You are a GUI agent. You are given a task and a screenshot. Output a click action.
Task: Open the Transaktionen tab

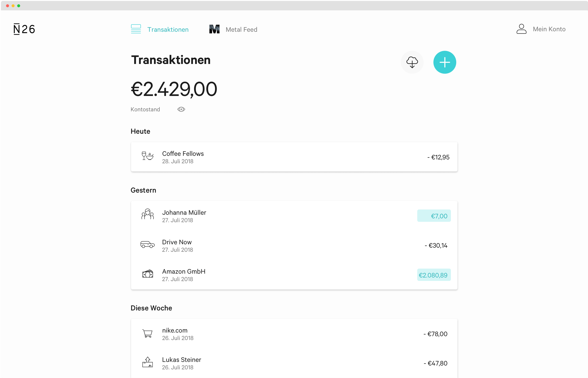click(x=168, y=29)
